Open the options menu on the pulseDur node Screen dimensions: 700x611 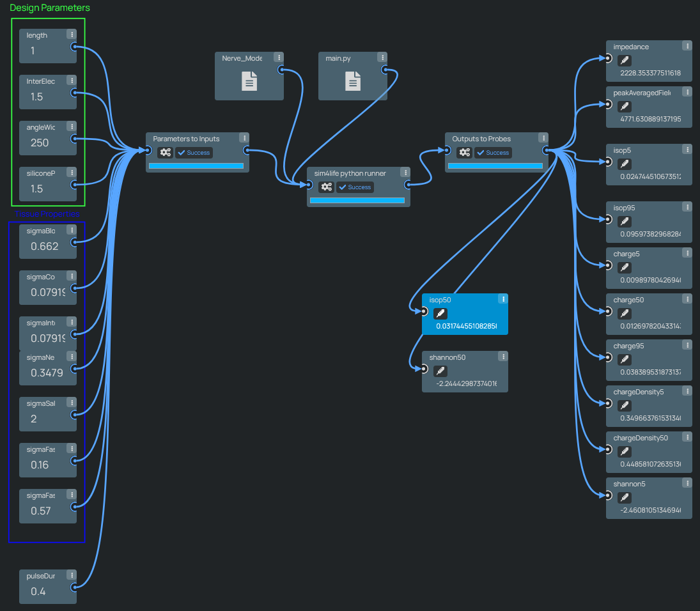pyautogui.click(x=71, y=574)
